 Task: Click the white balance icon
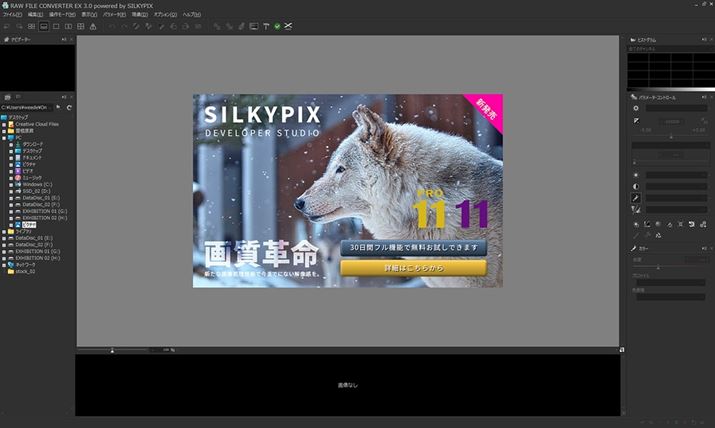coord(636,108)
